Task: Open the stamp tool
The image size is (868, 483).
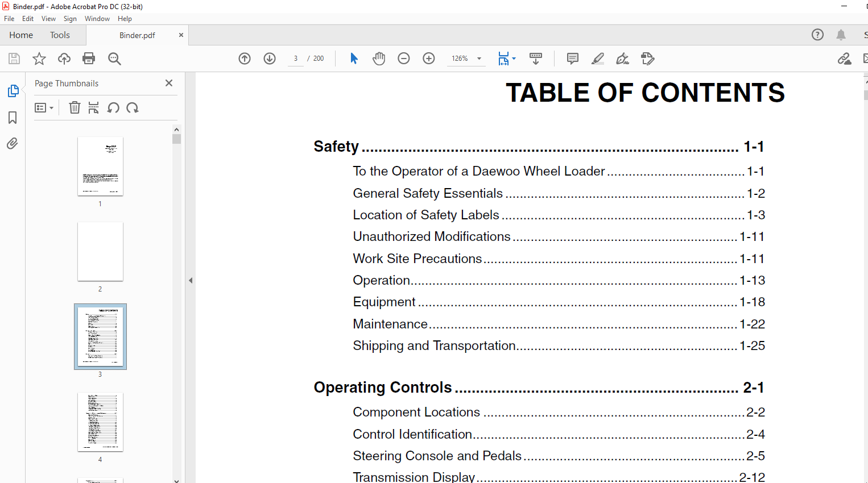Action: tap(648, 59)
